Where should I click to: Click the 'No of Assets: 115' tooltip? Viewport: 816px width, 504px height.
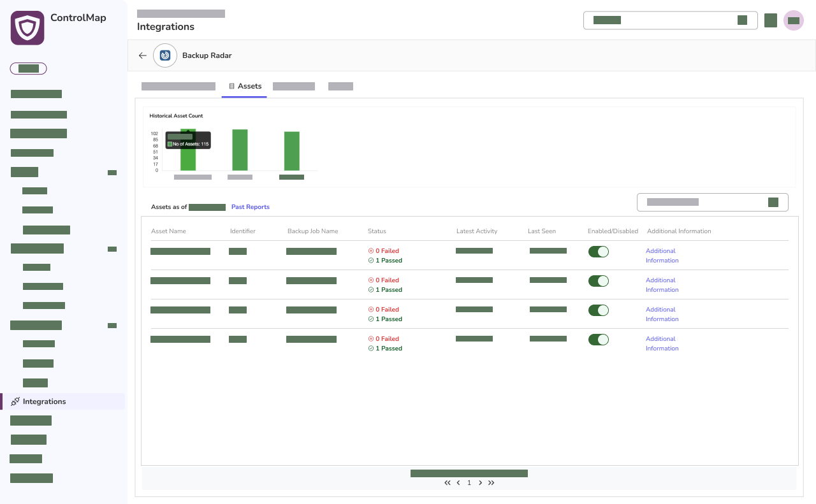click(x=188, y=140)
